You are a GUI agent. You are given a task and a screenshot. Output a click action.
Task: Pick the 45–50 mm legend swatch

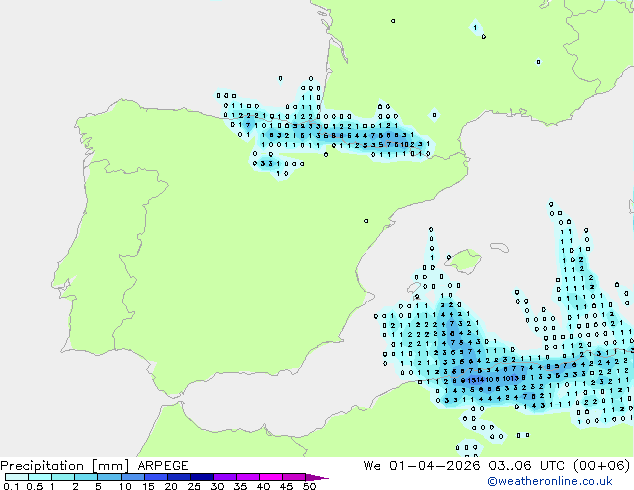pyautogui.click(x=294, y=477)
